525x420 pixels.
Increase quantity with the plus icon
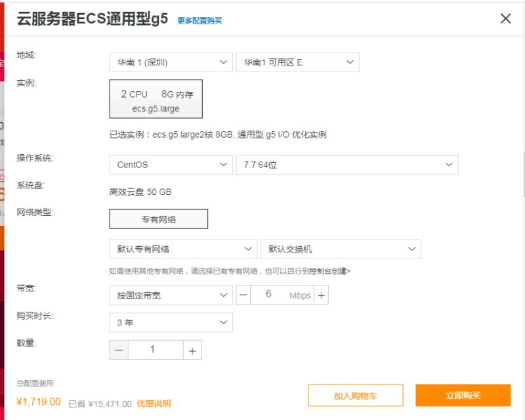[x=192, y=350]
